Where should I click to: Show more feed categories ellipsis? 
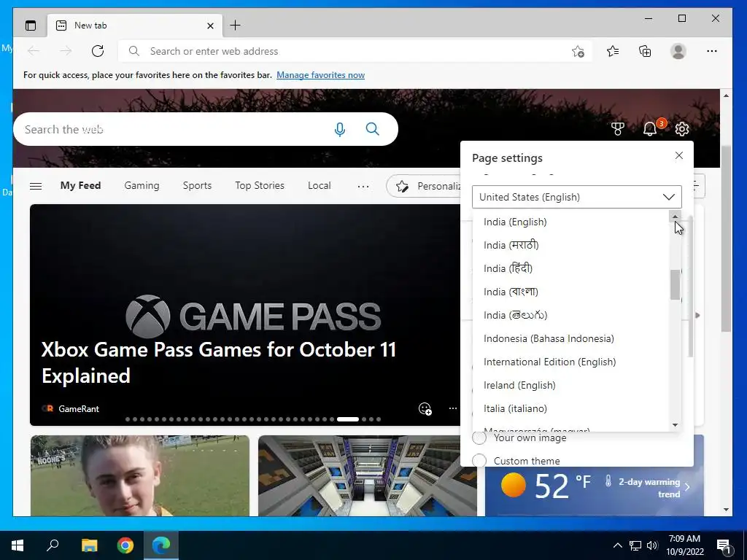pos(363,186)
